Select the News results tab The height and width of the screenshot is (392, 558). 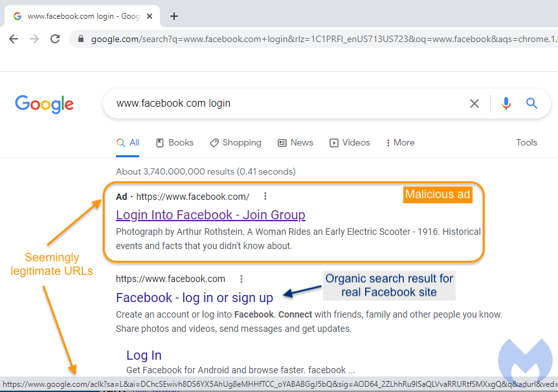pos(295,143)
